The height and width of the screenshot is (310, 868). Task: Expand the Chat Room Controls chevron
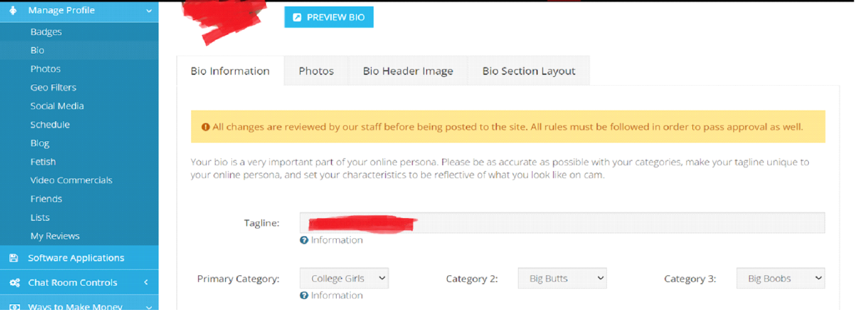(146, 283)
